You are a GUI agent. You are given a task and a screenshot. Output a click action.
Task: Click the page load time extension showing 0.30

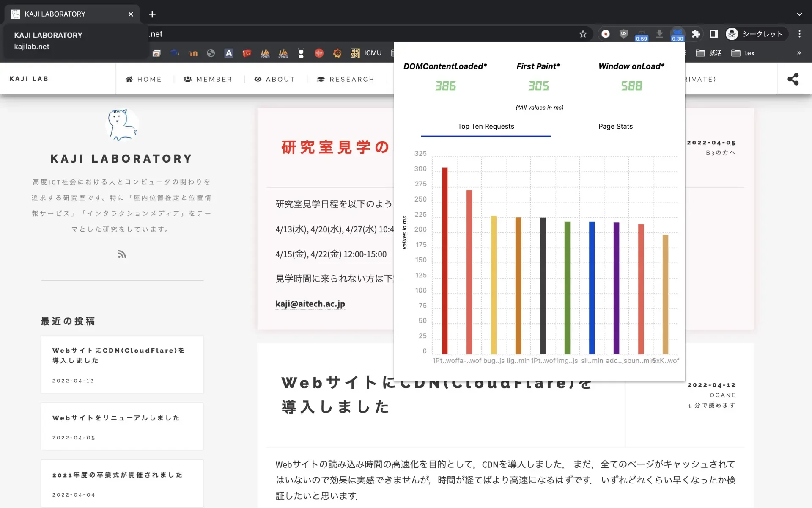677,35
